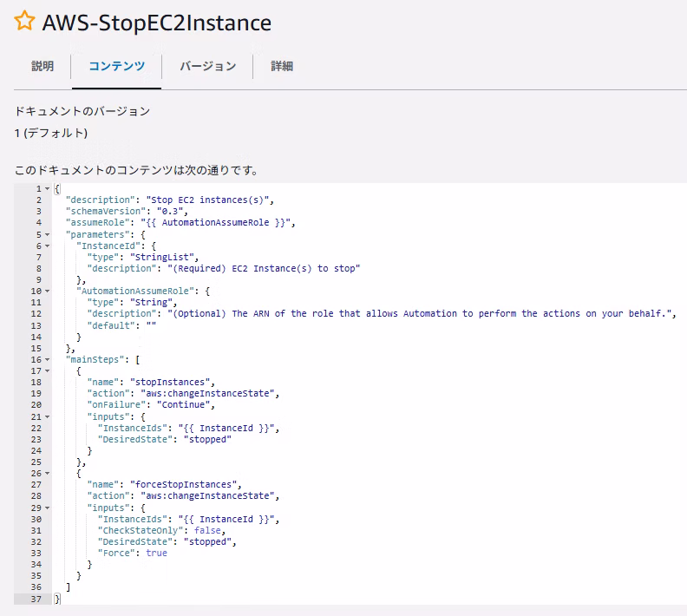
Task: Click the "forceStopInstances" step name
Action: [183, 485]
